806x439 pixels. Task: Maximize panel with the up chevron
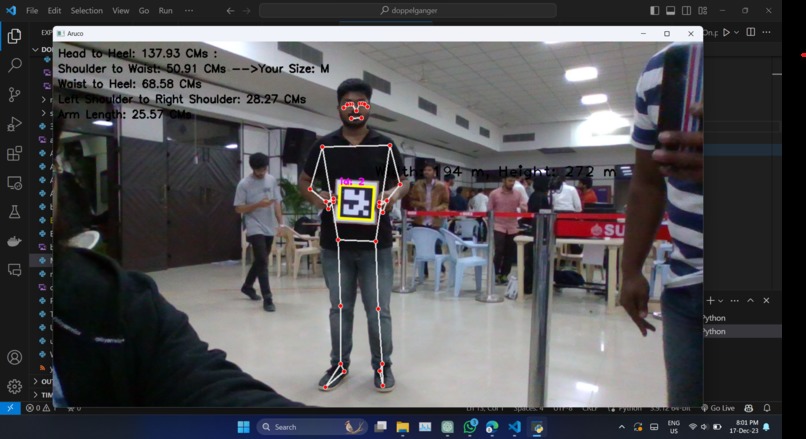(x=750, y=300)
